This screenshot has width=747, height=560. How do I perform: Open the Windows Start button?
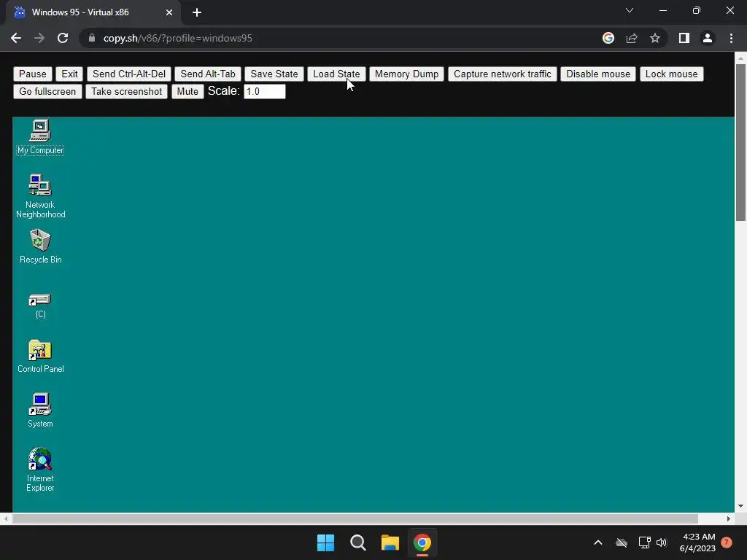pyautogui.click(x=326, y=542)
